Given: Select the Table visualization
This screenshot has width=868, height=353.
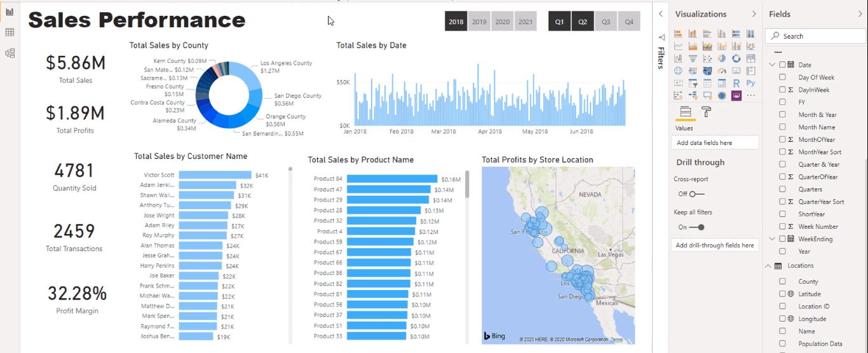Looking at the screenshot, I should (707, 83).
